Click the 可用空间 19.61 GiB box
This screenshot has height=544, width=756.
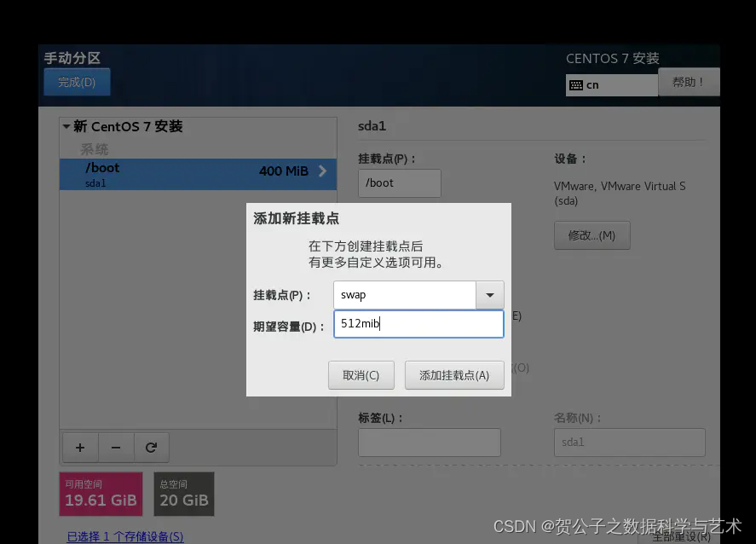click(x=101, y=494)
